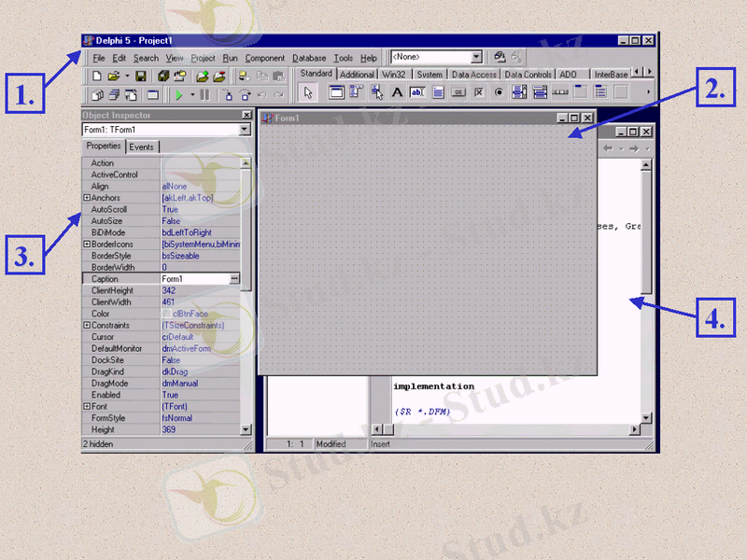Select the Button component (OK icon)
The width and height of the screenshot is (747, 560).
pos(458,92)
